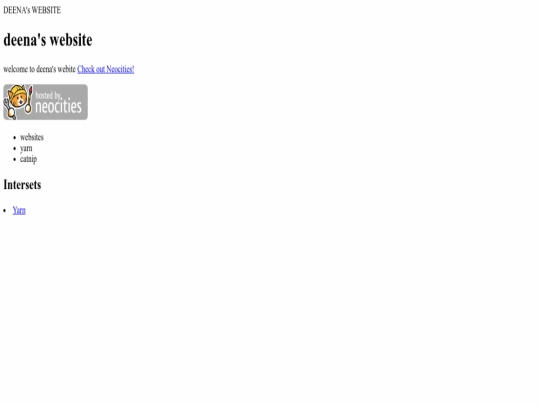This screenshot has height=405, width=540.
Task: Click the wrench held by the cat mascot
Action: point(9,109)
